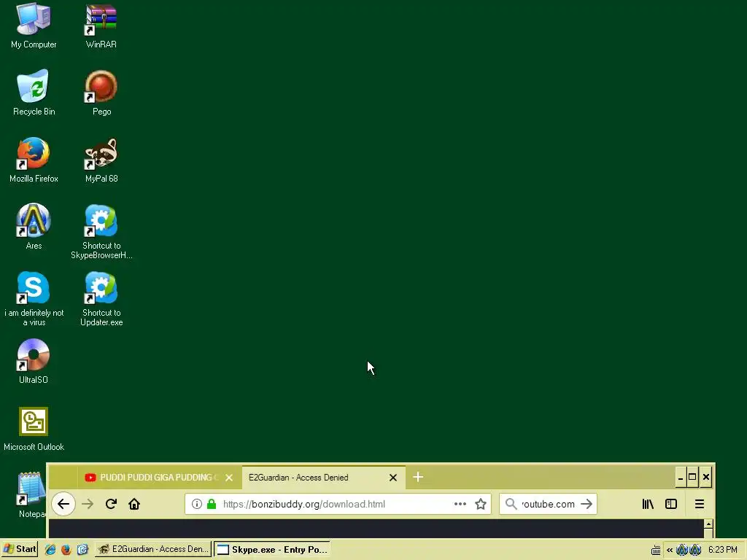The width and height of the screenshot is (747, 560).
Task: Select the Recycle Bin icon
Action: pyautogui.click(x=34, y=93)
